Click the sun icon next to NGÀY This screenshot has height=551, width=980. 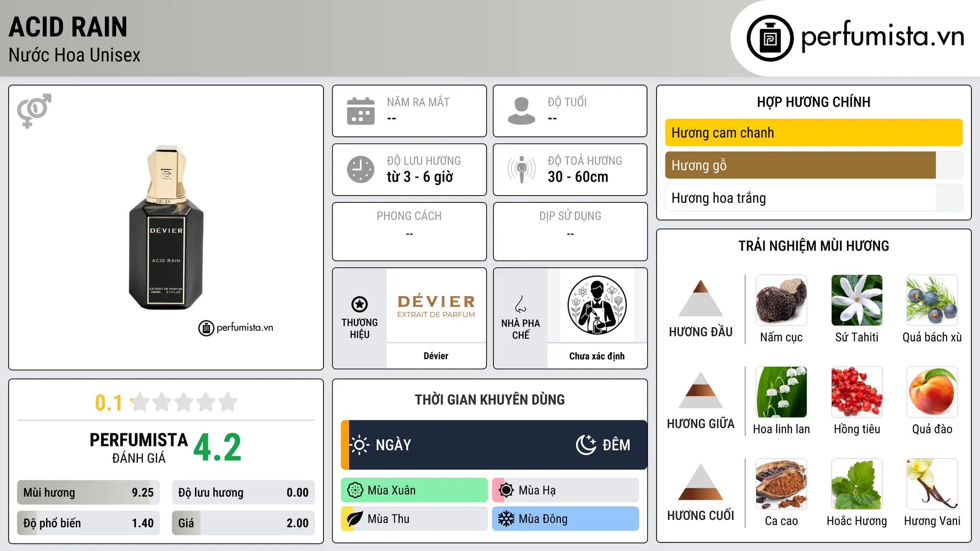point(359,445)
